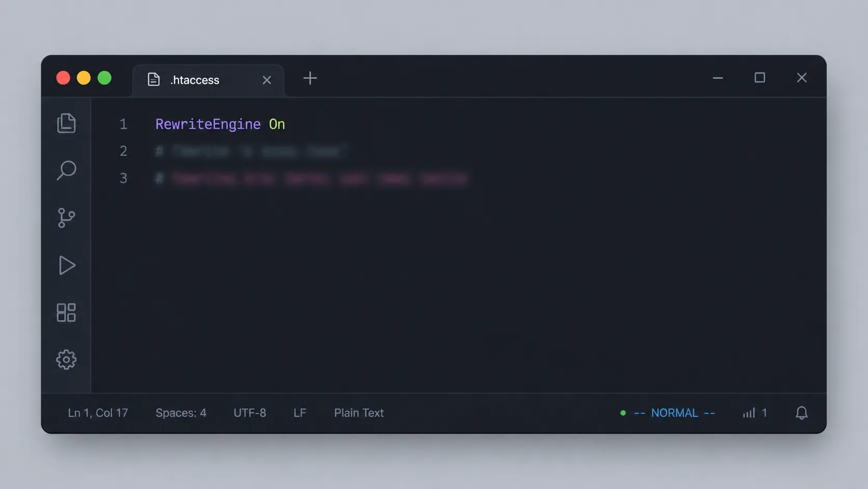Open the Settings gear icon
This screenshot has height=489, width=868.
(66, 360)
